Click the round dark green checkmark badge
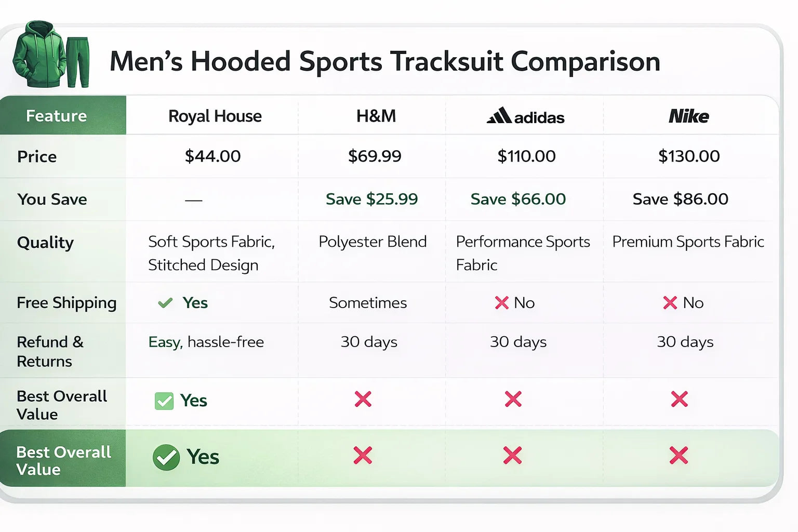Viewport: 798px width, 532px height. click(166, 458)
